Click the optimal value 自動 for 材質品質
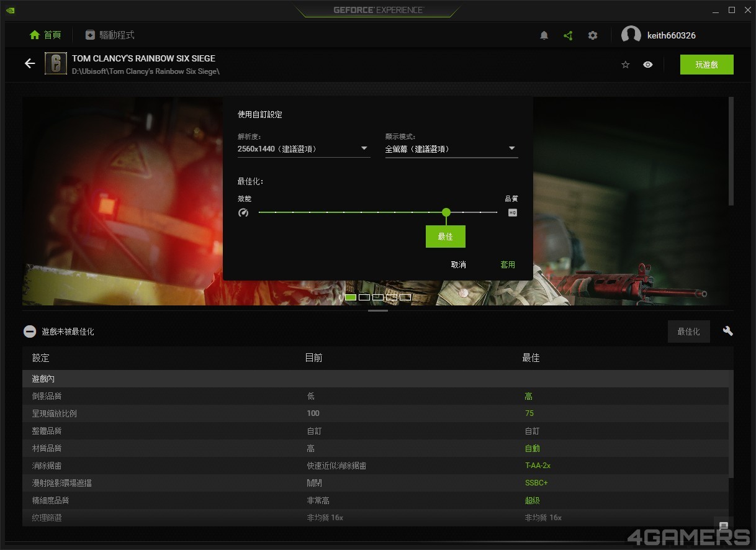 pyautogui.click(x=533, y=448)
